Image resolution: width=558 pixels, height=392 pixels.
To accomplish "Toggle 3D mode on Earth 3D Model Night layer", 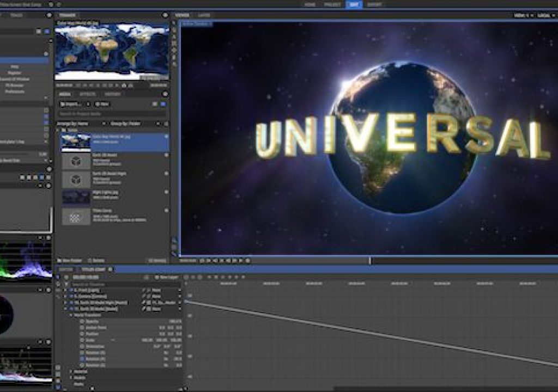I will tap(149, 303).
